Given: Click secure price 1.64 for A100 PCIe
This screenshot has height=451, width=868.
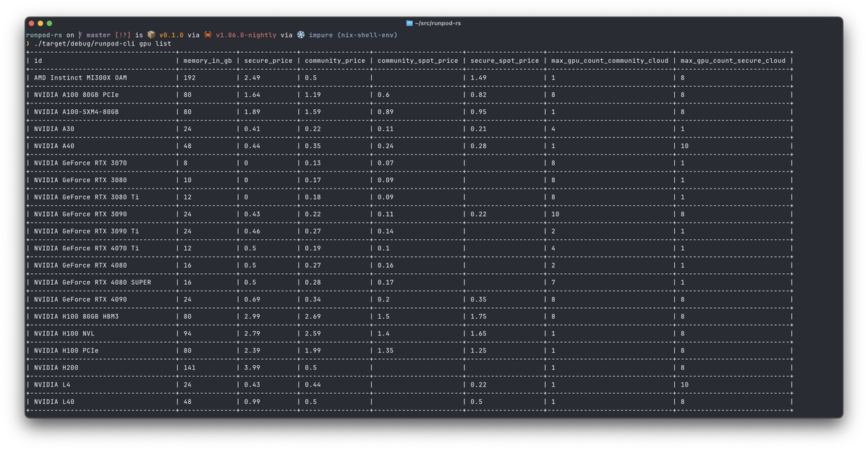Looking at the screenshot, I should point(252,95).
